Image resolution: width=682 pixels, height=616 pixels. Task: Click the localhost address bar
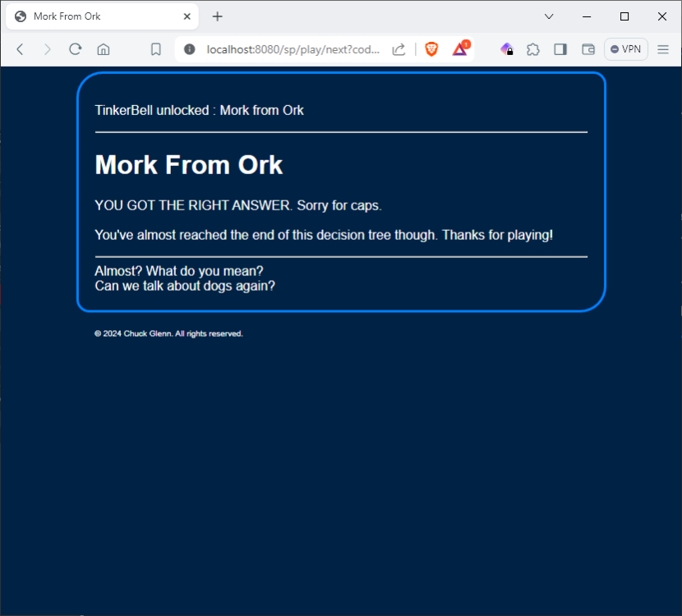(x=292, y=49)
